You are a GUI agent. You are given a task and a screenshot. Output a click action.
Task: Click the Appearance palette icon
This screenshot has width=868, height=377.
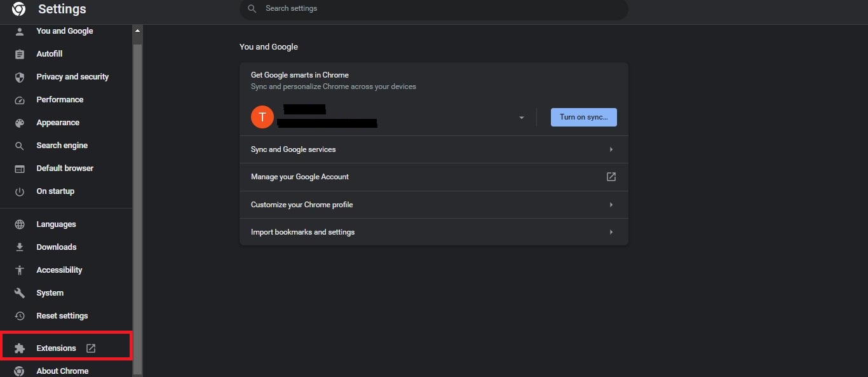point(20,123)
